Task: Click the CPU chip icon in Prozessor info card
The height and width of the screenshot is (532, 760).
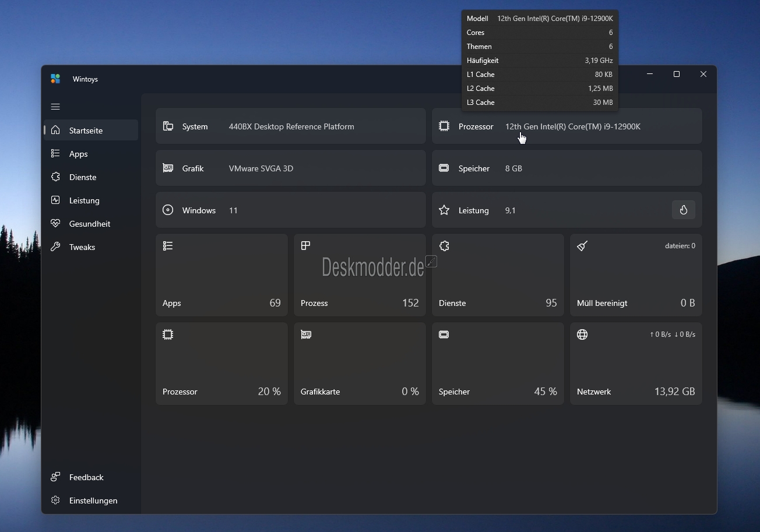Action: 444,126
